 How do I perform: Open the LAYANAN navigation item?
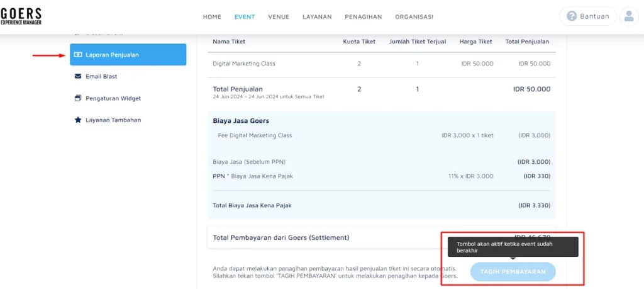317,17
